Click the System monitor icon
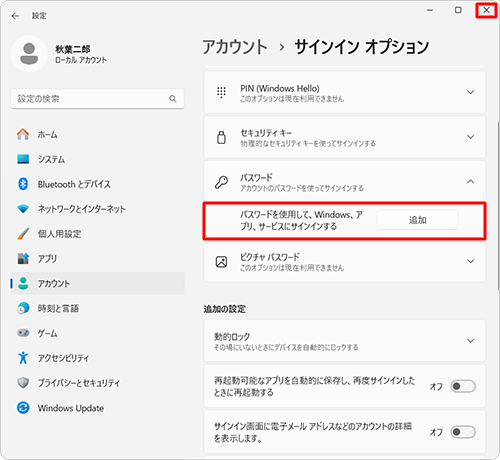The image size is (500, 460). point(23,159)
